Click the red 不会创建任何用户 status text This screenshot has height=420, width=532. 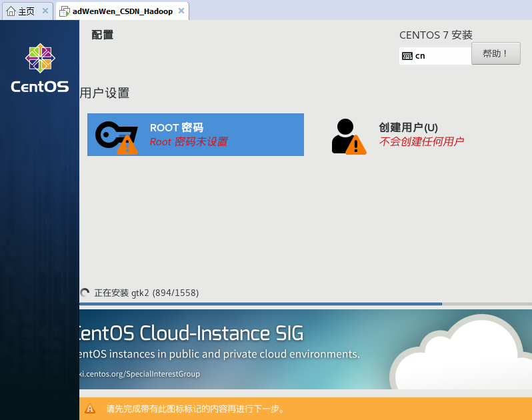pyautogui.click(x=421, y=141)
